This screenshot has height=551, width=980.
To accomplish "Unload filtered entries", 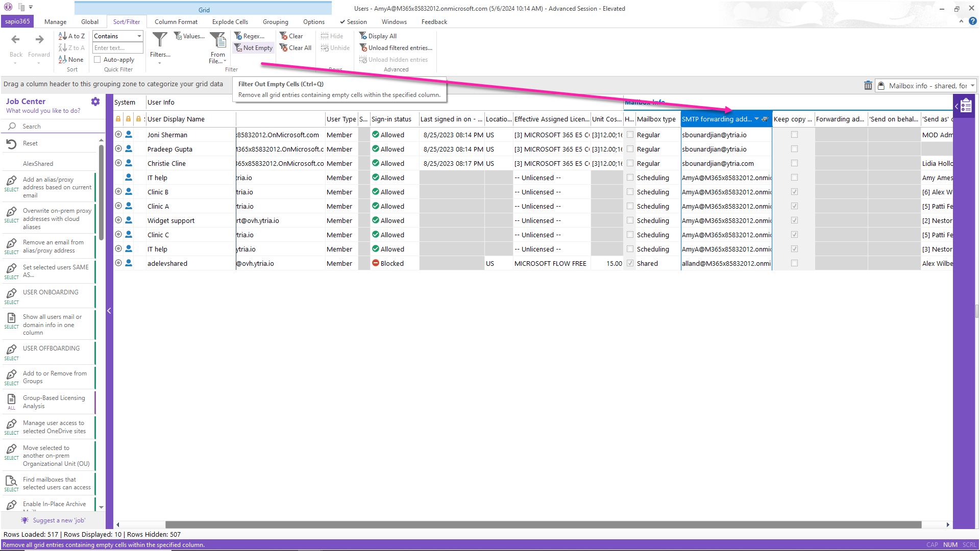I will [x=396, y=48].
